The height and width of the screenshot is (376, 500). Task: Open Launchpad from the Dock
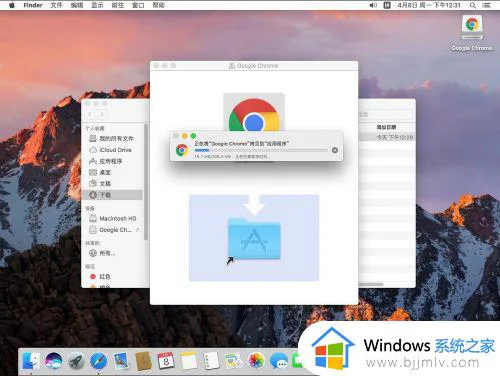pos(76,361)
